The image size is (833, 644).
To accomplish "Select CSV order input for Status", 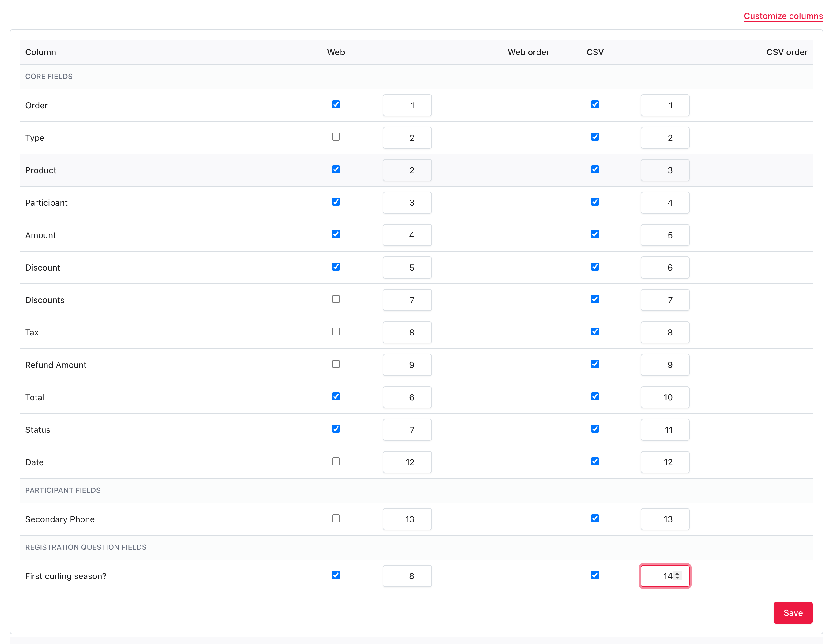I will (665, 429).
